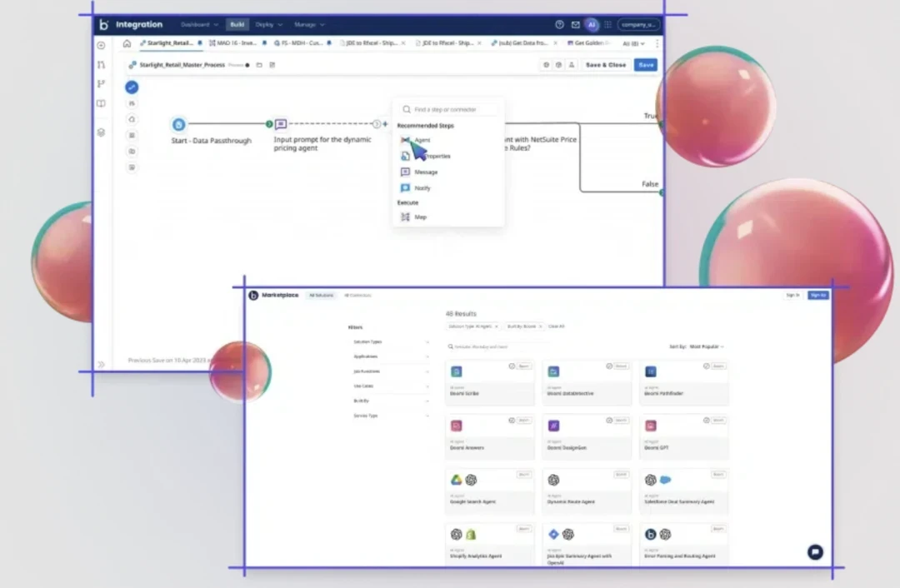Click the Input prompt message shape icon
Image resolution: width=900 pixels, height=588 pixels.
pyautogui.click(x=281, y=124)
